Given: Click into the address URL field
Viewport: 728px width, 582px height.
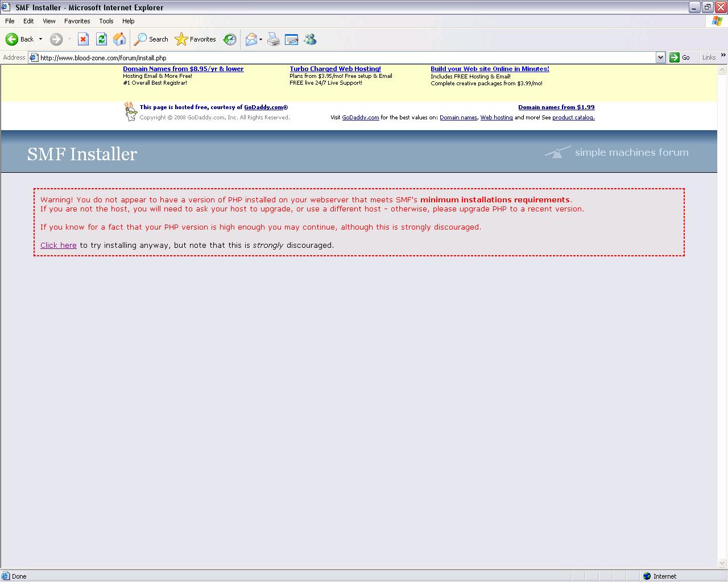Looking at the screenshot, I should click(341, 57).
